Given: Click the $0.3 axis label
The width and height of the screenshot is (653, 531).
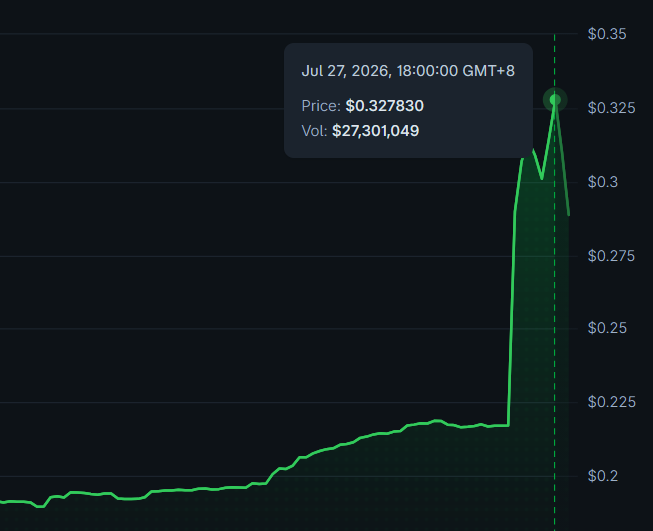Looking at the screenshot, I should click(x=603, y=182).
